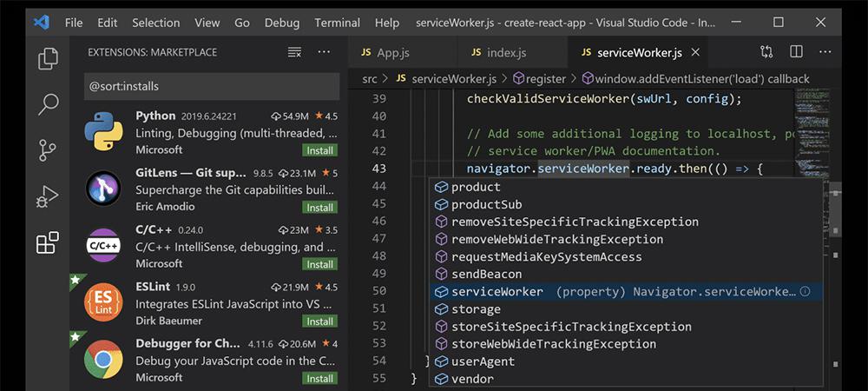Select storeWebWideTrackingException suggestion
868x391 pixels.
(626, 343)
